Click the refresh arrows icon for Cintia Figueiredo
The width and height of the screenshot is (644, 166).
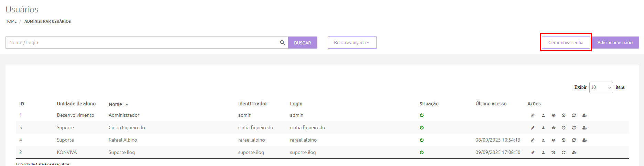coord(574,128)
